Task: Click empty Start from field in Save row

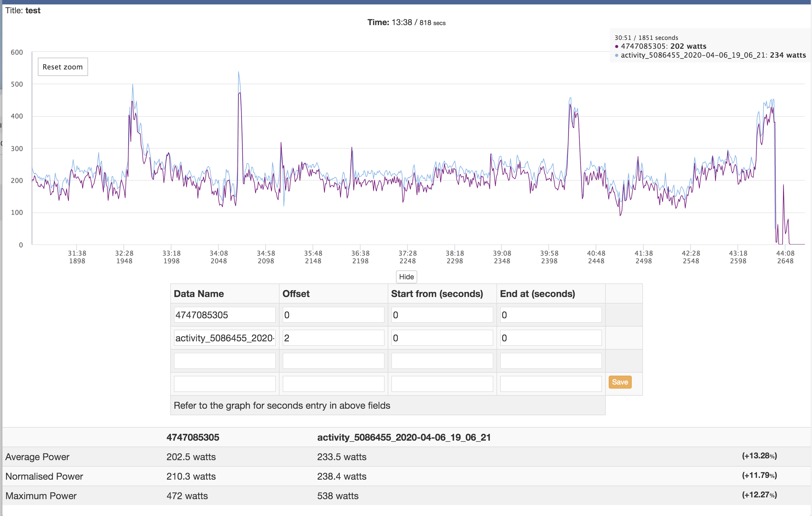Action: pos(442,384)
